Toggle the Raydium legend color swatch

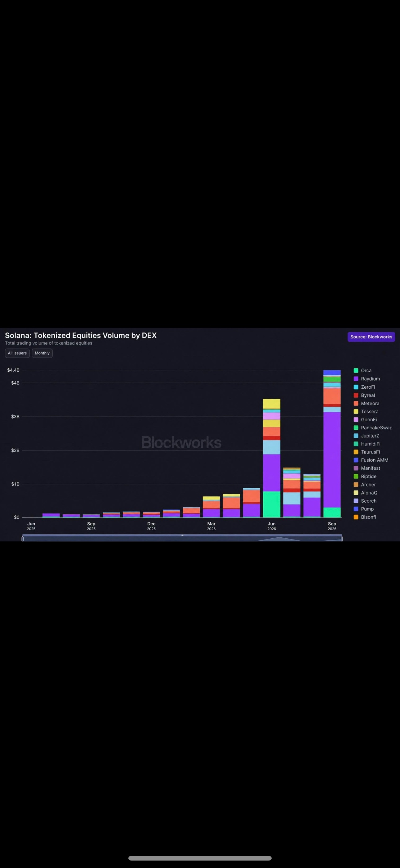coord(356,379)
